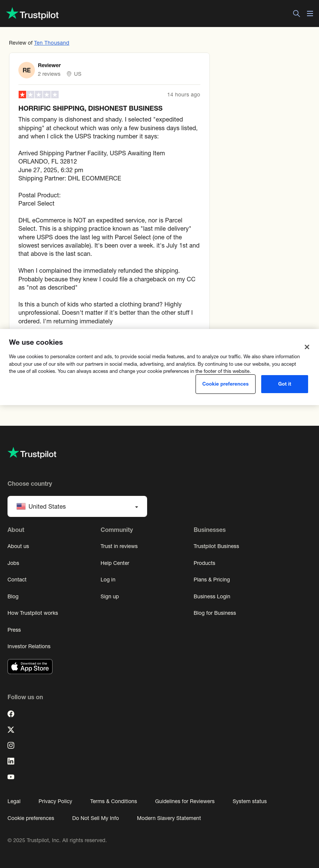This screenshot has width=319, height=868.
Task: Open the Ten Thousand company link
Action: tap(52, 43)
